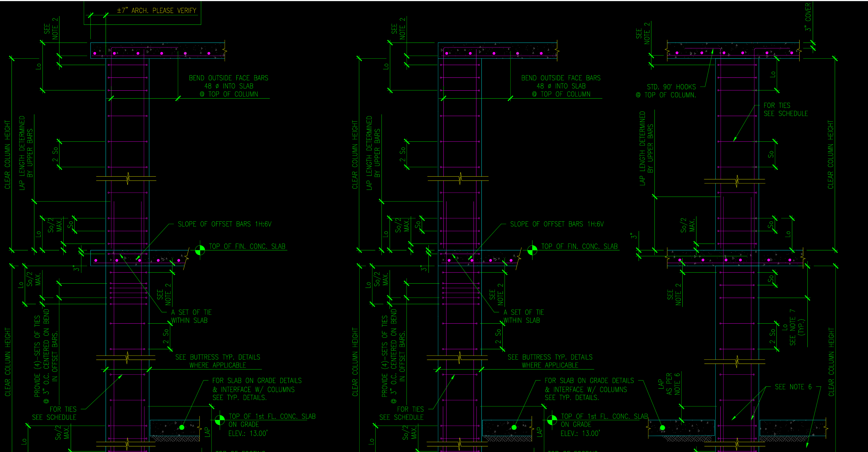Viewport: 868px width, 452px height.
Task: Click the leftmost 'TOP OF FIN. CONC. SLAB' elevation marker
Action: click(x=200, y=250)
